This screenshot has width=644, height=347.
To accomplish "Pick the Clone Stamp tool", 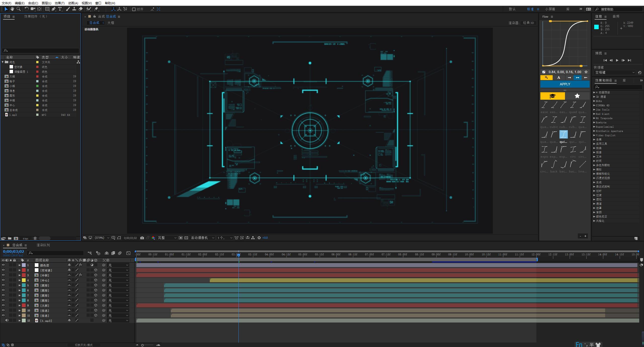I will [x=74, y=9].
